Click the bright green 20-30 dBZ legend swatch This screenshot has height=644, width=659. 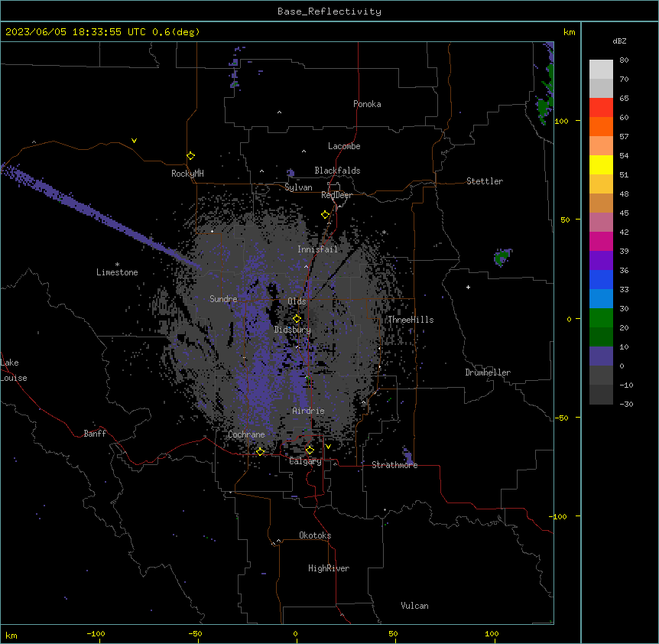click(601, 318)
